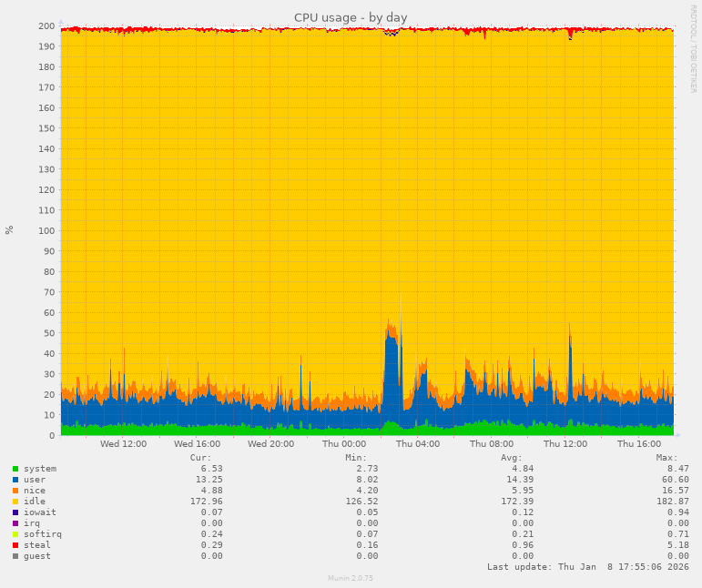This screenshot has width=702, height=588.
Task: Click the 'iowait' legend label
Action: pyautogui.click(x=40, y=512)
